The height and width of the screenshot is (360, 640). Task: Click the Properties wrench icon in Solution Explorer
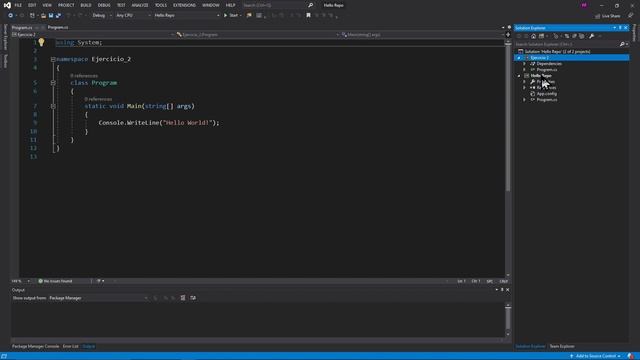click(591, 36)
